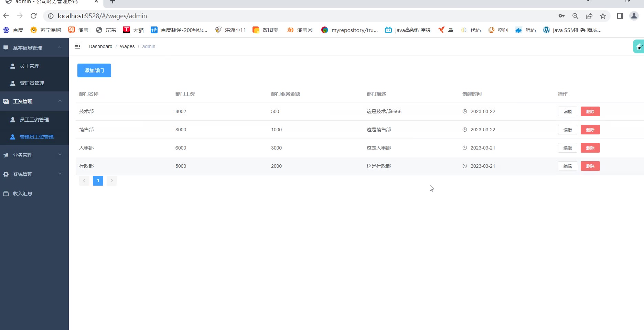644x330 pixels.
Task: Collapse the 基本信息管理 menu
Action: (x=34, y=47)
